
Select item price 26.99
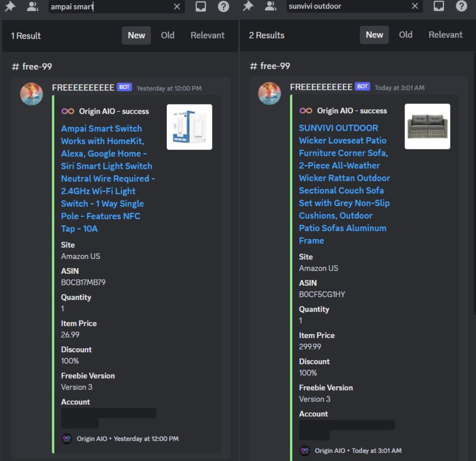[70, 335]
